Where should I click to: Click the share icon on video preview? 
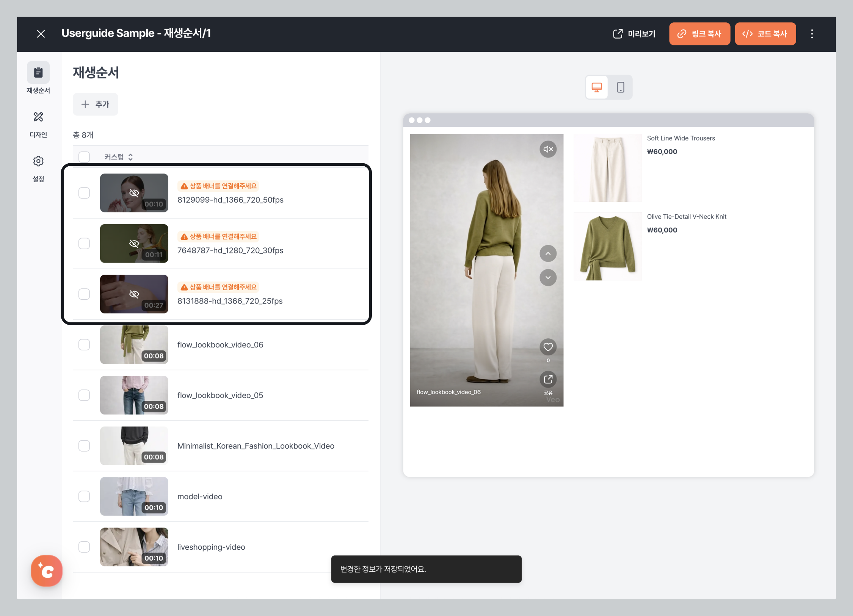click(x=548, y=379)
